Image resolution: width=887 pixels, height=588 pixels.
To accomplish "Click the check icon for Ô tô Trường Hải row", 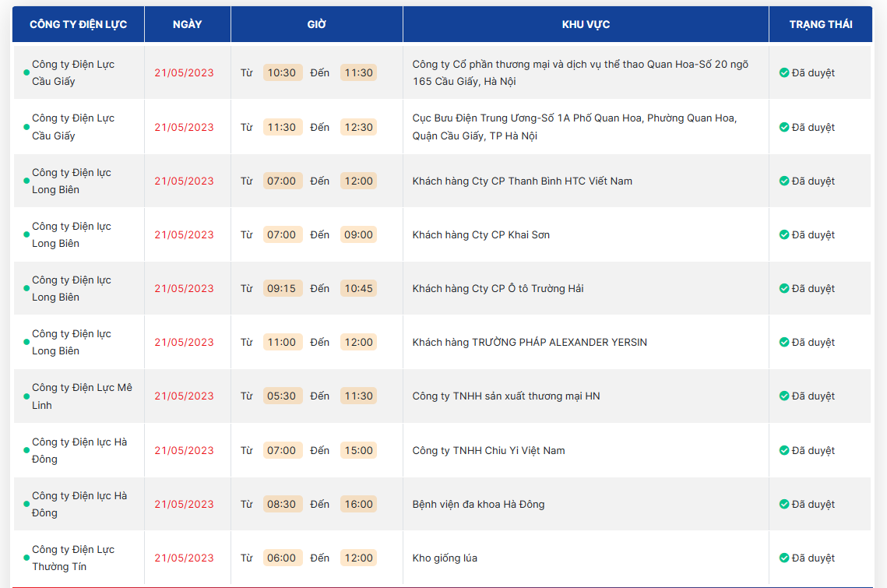I will coord(784,288).
